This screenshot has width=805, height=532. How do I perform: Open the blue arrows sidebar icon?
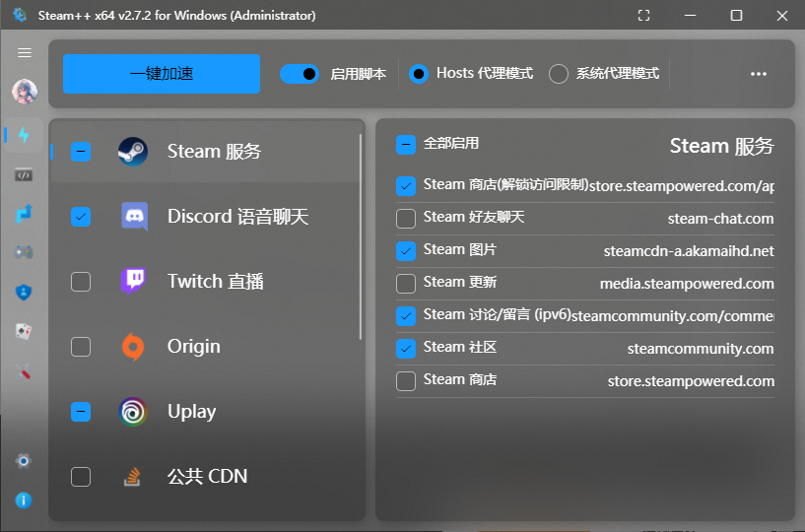tap(24, 214)
